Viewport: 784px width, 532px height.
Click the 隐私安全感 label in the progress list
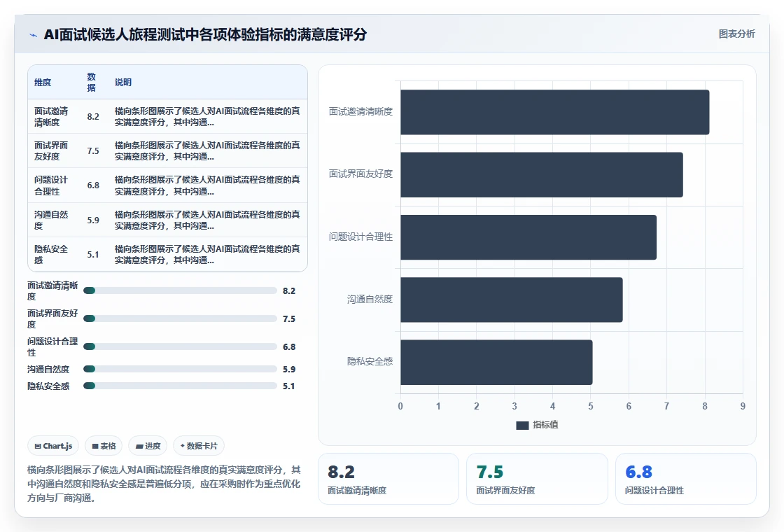tap(48, 386)
